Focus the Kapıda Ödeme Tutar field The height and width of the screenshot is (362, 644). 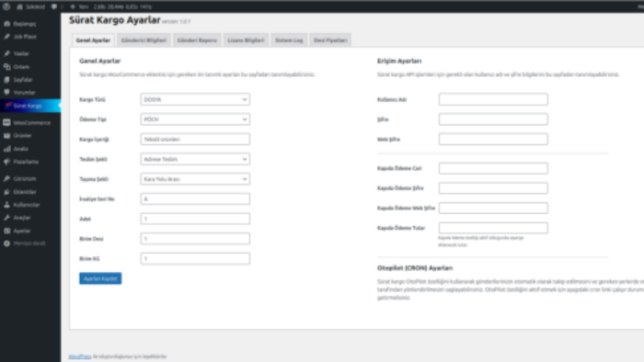tap(493, 228)
